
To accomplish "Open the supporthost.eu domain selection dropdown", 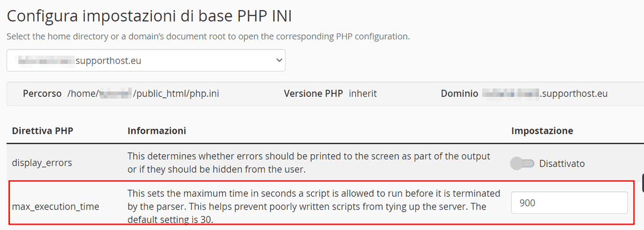I will tap(146, 61).
